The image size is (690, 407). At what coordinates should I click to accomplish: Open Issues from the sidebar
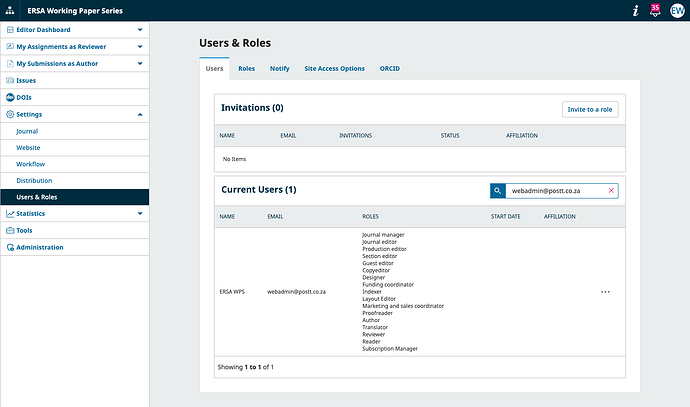[x=26, y=80]
